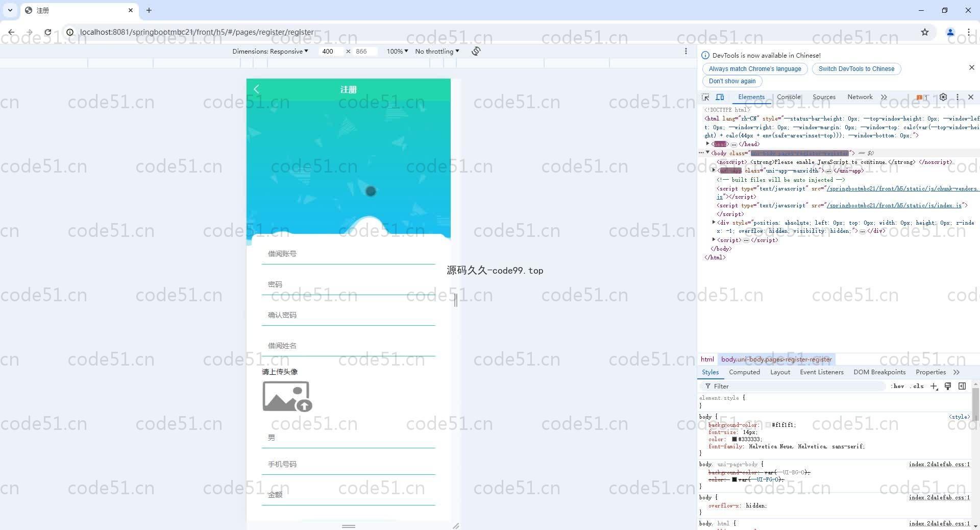This screenshot has width=980, height=530.
Task: Open the issues counter badge in DevTools
Action: pyautogui.click(x=922, y=97)
